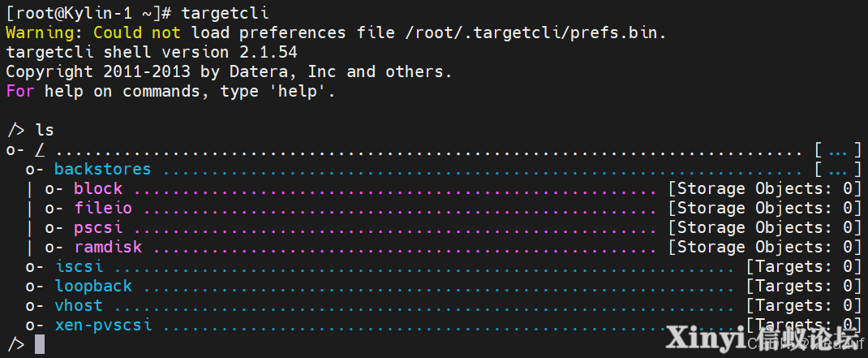Select the ramdisk backstore entry

108,247
